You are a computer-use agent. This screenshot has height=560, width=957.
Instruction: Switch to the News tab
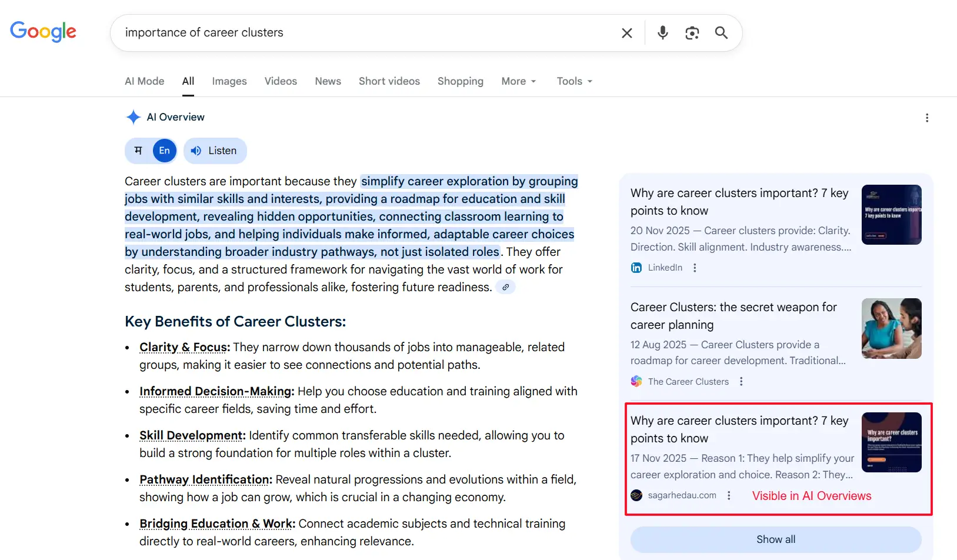point(328,81)
